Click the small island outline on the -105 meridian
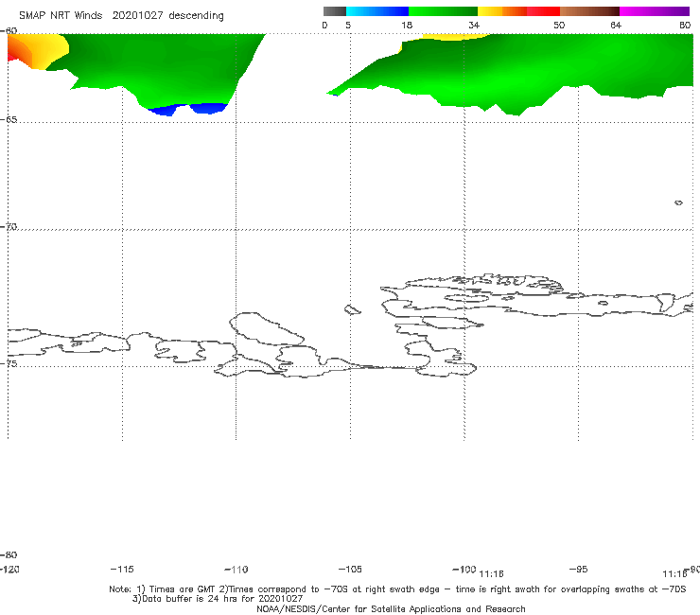 tap(352, 309)
